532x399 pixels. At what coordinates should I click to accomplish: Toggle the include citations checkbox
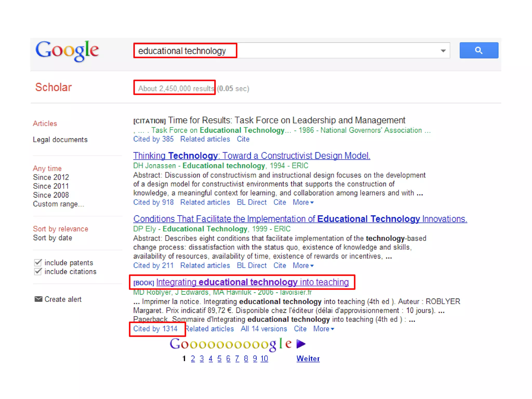38,271
